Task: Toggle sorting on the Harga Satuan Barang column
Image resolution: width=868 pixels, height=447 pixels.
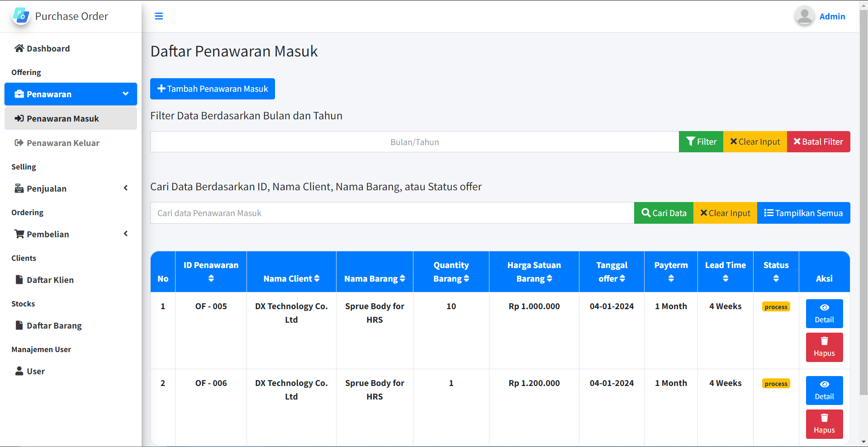Action: pyautogui.click(x=550, y=278)
